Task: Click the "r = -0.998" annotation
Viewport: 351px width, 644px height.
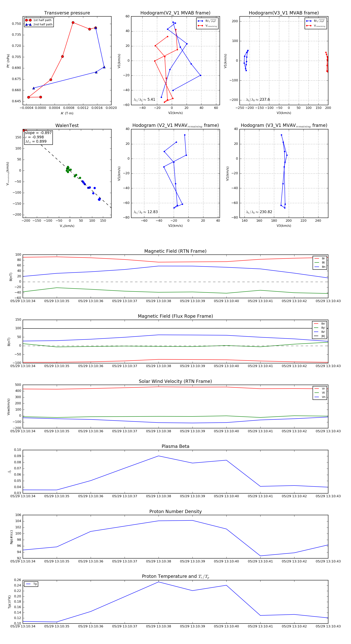Action: point(35,137)
